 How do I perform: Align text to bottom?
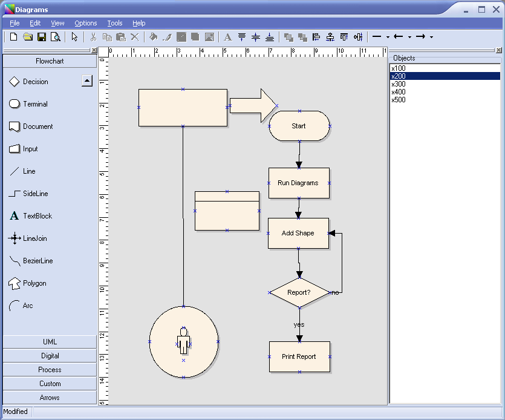(270, 37)
